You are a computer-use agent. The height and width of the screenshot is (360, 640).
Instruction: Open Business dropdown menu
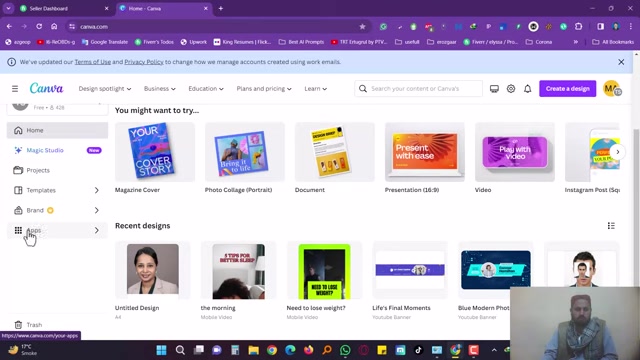coord(160,89)
